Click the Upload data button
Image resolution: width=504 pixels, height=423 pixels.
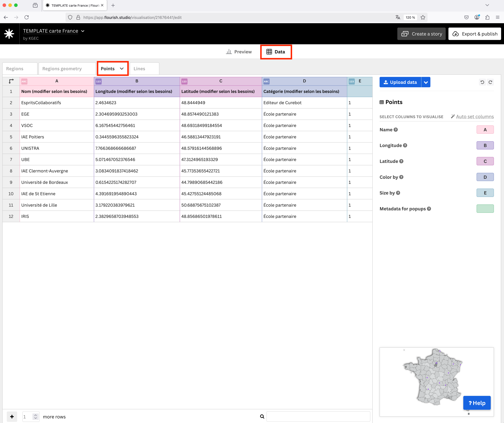pos(400,82)
